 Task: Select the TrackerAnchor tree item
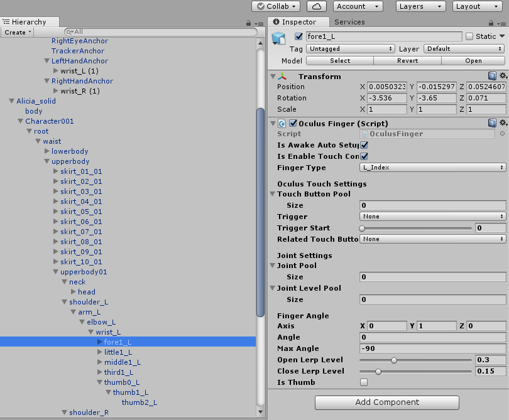78,51
